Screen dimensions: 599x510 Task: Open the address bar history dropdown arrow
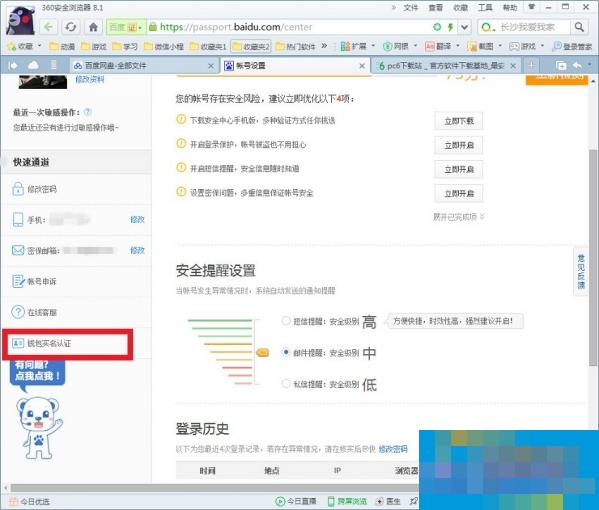465,27
